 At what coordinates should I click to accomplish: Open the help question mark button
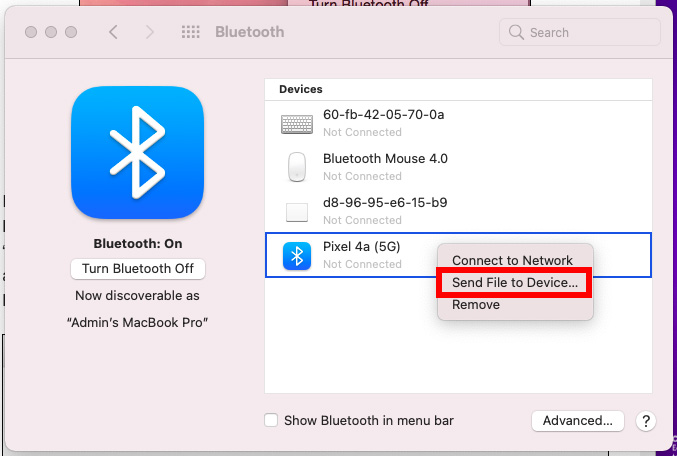(x=646, y=421)
